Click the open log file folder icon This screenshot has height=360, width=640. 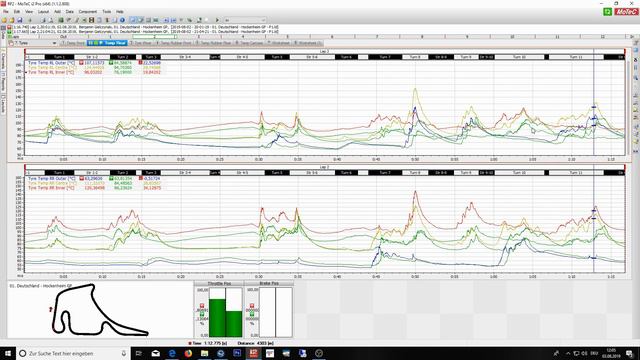coord(12,20)
